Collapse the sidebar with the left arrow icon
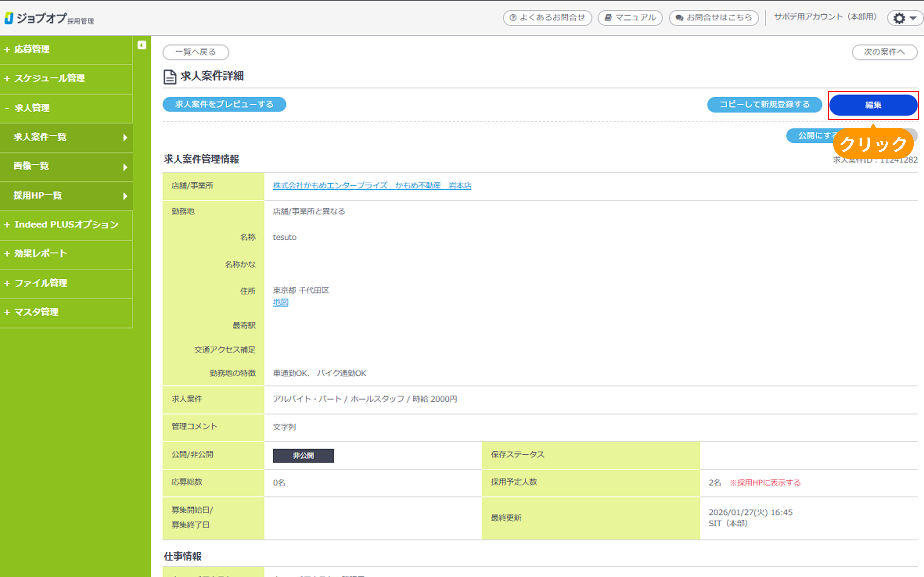Image resolution: width=924 pixels, height=577 pixels. coord(142,45)
